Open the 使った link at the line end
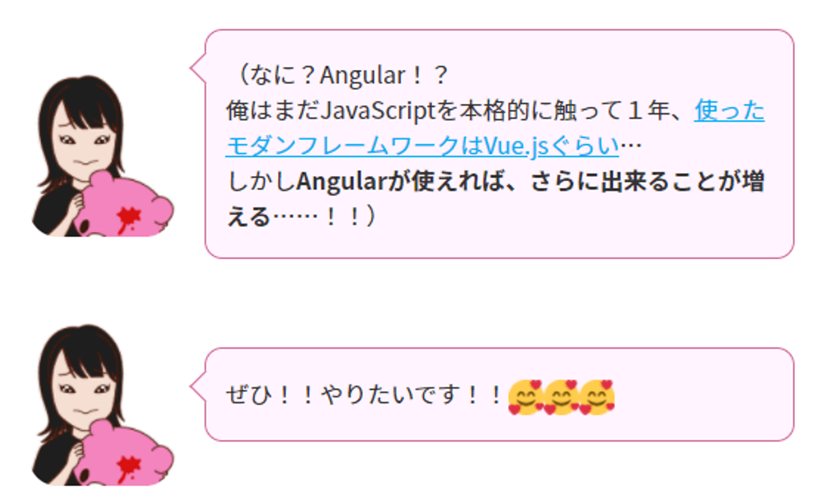The width and height of the screenshot is (826, 504). pos(729,111)
